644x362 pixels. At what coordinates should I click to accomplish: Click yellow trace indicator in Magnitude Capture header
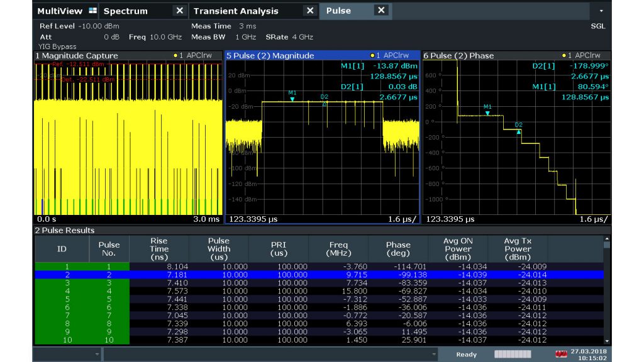click(x=175, y=55)
